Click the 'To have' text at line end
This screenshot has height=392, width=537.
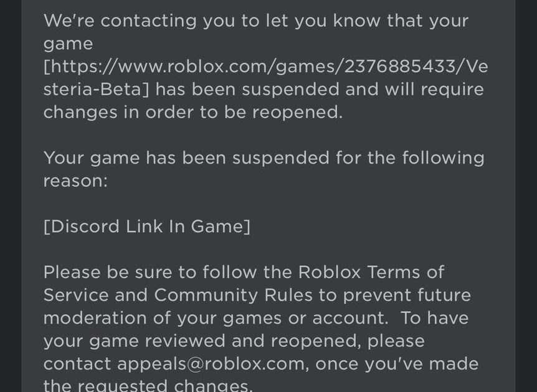click(435, 318)
